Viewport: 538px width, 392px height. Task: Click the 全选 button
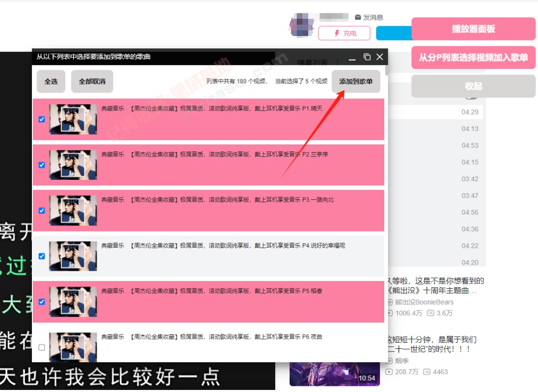pyautogui.click(x=51, y=82)
